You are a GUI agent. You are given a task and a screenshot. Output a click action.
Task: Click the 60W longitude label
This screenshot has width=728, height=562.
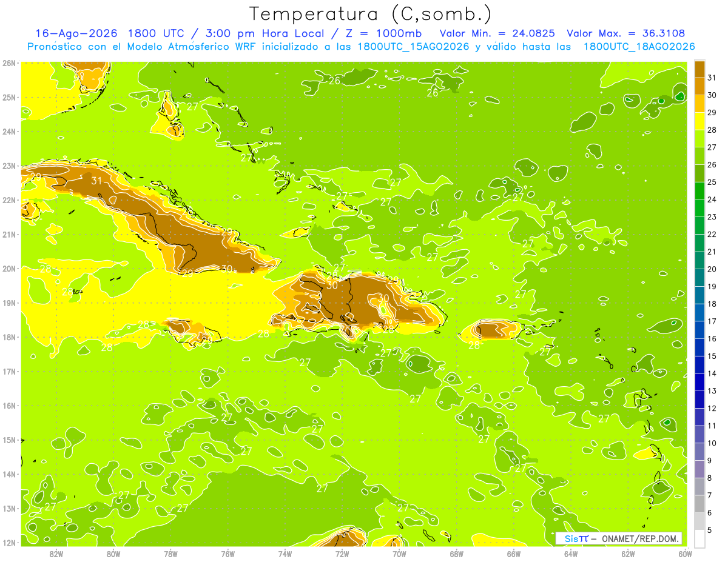tap(685, 554)
